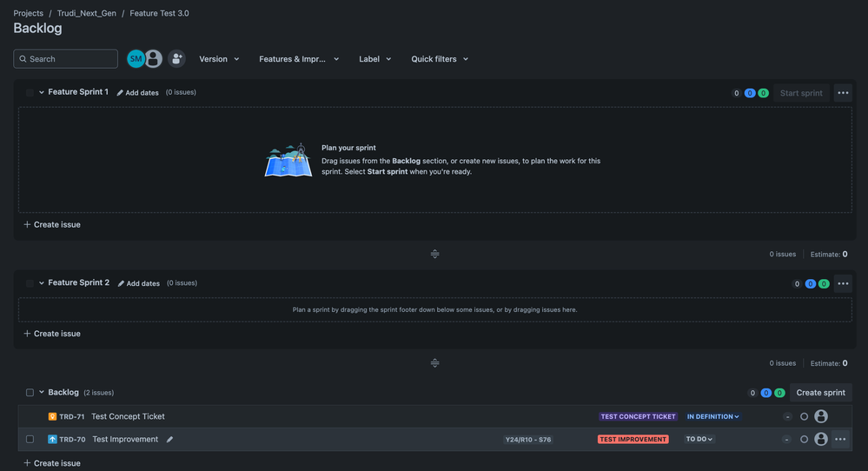Viewport: 868px width, 471px height.
Task: Click the TRD-70 improvement issue type icon
Action: [52, 440]
